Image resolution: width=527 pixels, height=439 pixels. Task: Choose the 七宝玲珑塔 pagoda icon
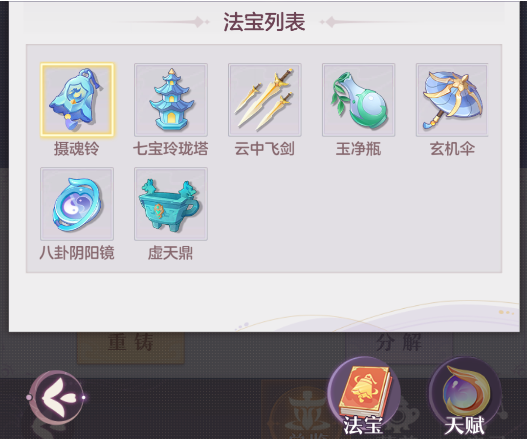pyautogui.click(x=171, y=100)
